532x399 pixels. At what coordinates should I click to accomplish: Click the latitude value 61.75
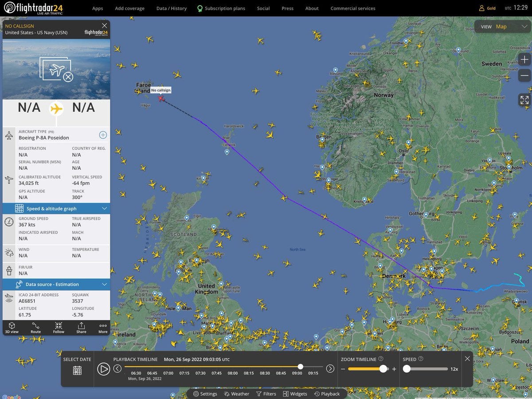click(25, 315)
